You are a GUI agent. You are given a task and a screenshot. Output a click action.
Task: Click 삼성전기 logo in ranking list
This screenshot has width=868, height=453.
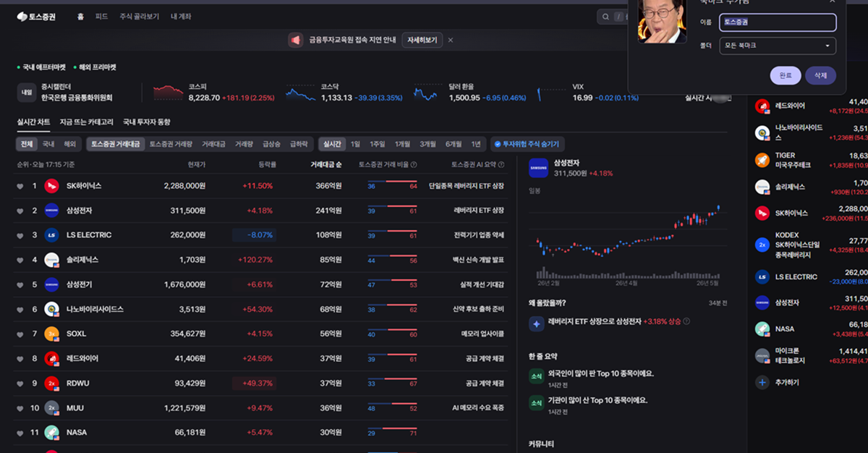pyautogui.click(x=51, y=284)
